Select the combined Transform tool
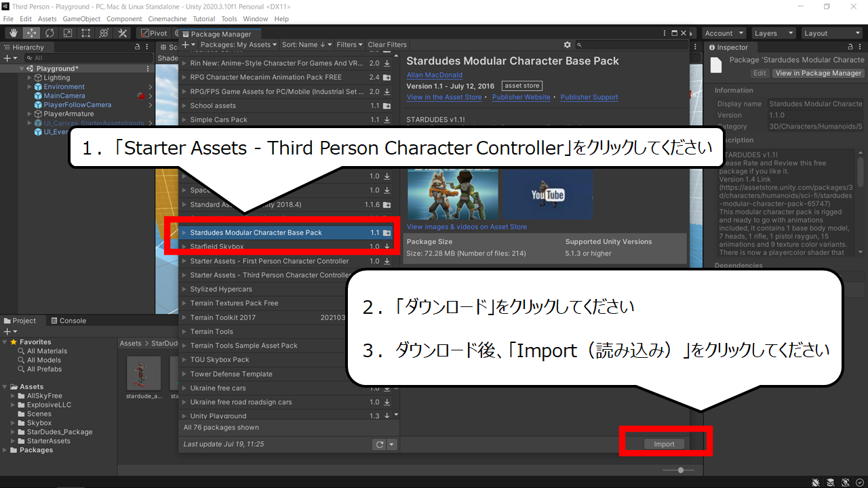 click(x=104, y=33)
